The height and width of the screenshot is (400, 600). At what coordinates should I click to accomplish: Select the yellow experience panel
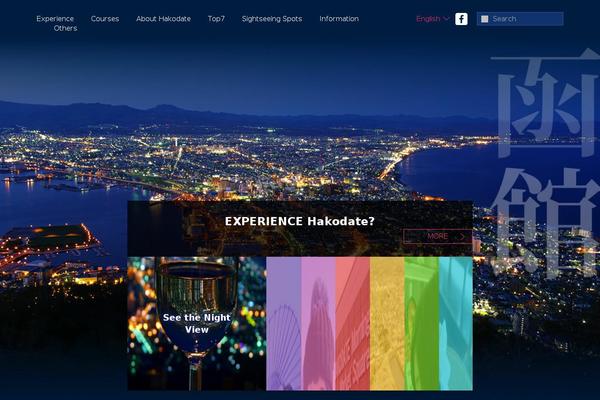[x=387, y=323]
